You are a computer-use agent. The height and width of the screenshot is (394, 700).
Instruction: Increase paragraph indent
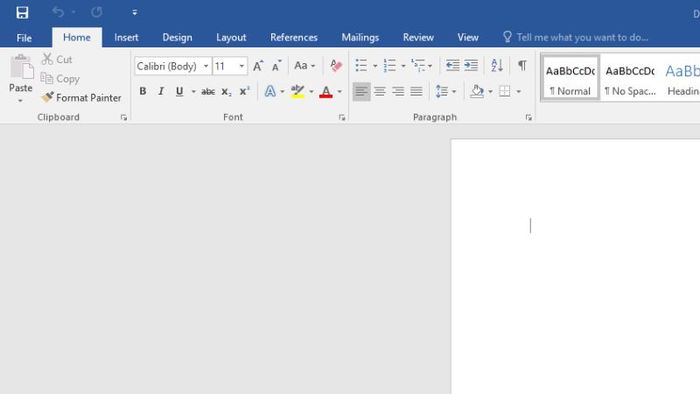tap(471, 66)
